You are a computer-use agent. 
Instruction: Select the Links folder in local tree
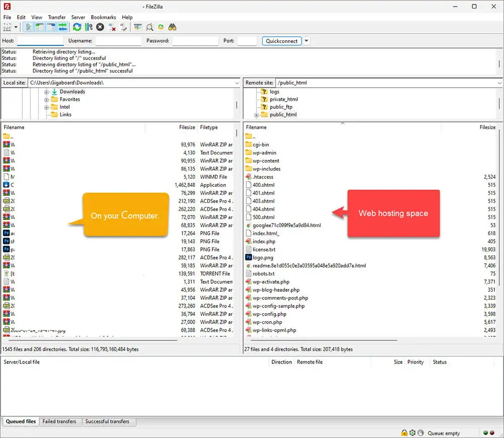click(x=66, y=115)
